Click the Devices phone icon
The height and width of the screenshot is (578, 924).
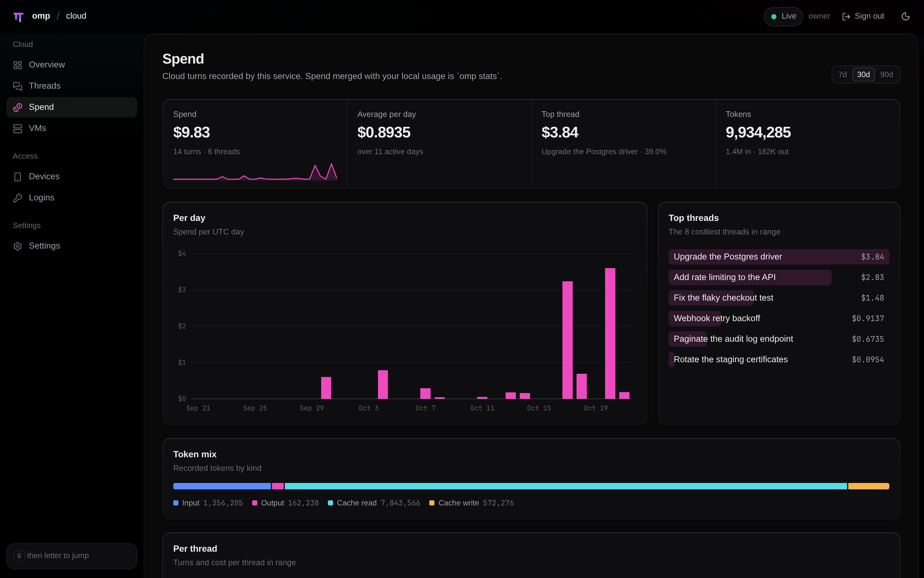(18, 177)
